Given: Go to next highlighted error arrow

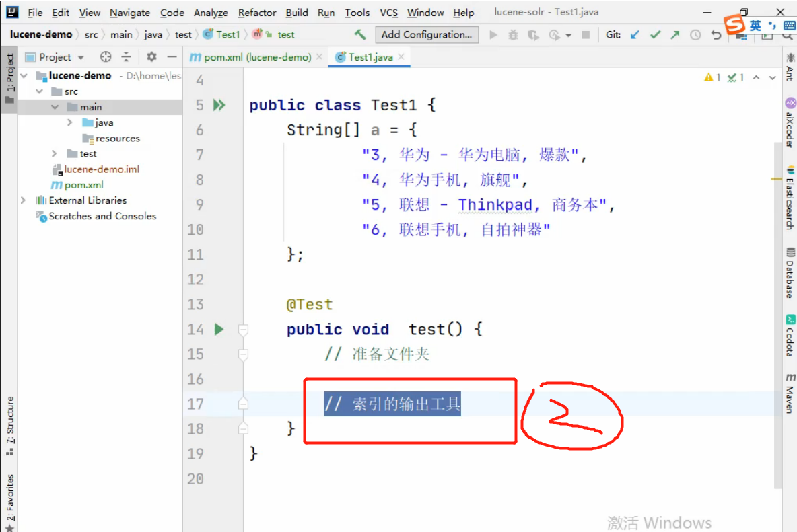Looking at the screenshot, I should pyautogui.click(x=772, y=77).
